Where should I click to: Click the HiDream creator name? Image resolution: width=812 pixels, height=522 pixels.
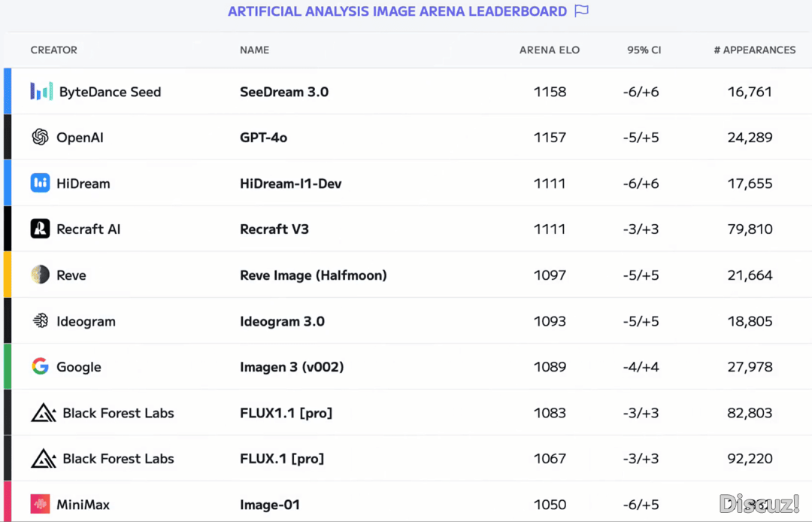(83, 184)
